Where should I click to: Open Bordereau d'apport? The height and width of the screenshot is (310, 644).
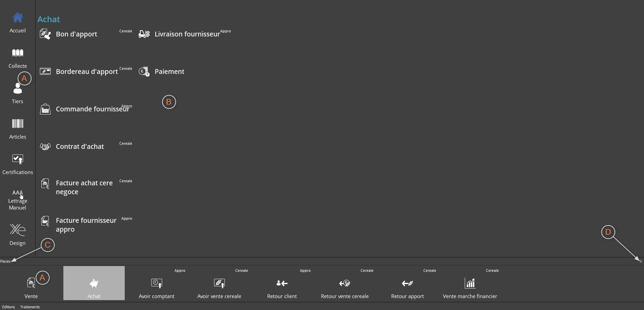[x=87, y=72]
